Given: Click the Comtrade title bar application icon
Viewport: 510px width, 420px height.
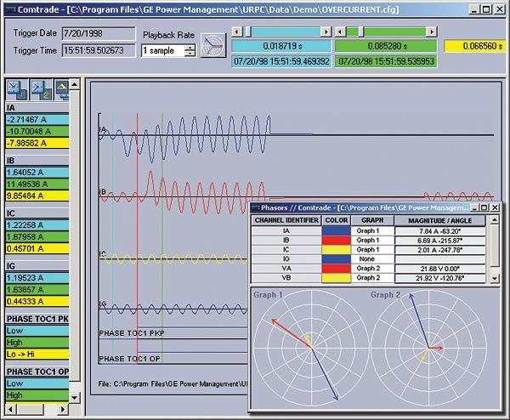Looking at the screenshot, I should click(9, 8).
